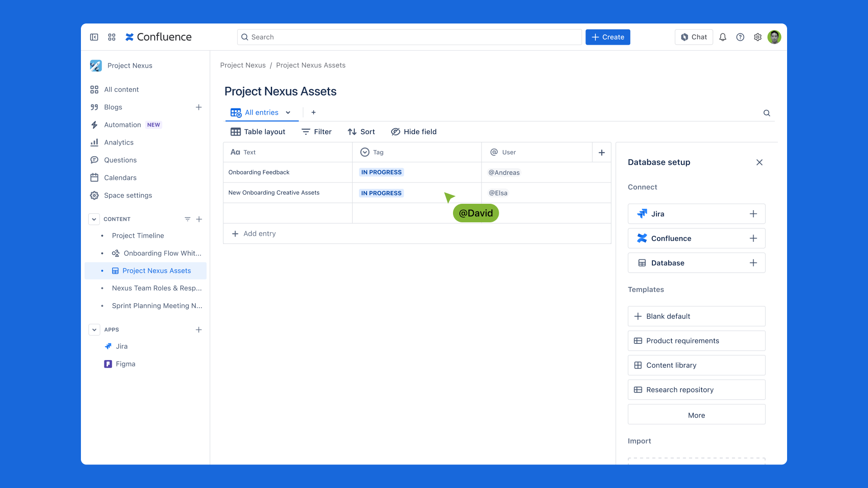Screen dimensions: 868x488
Task: Open the Sort menu
Action: click(361, 132)
